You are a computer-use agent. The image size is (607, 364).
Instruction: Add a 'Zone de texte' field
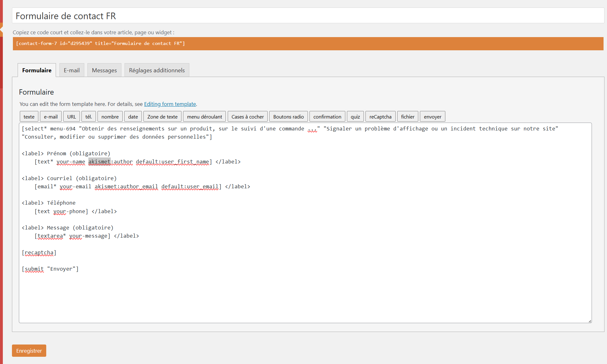pyautogui.click(x=162, y=117)
